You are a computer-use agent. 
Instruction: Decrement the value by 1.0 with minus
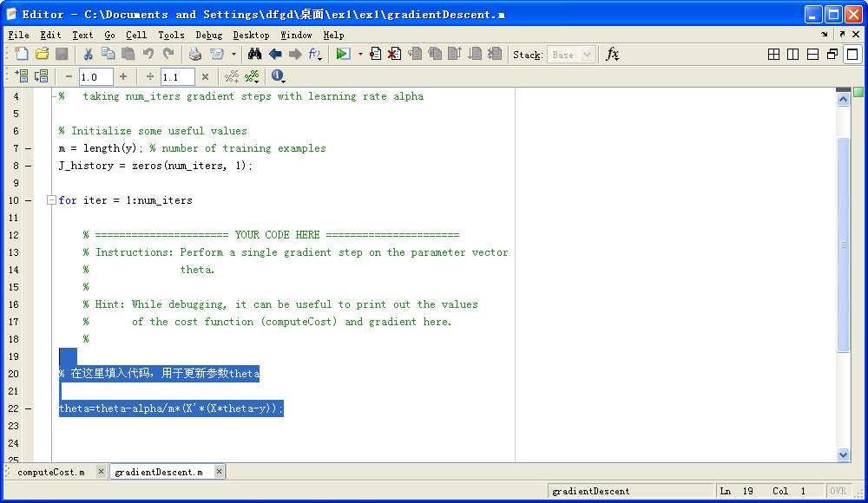pyautogui.click(x=69, y=76)
